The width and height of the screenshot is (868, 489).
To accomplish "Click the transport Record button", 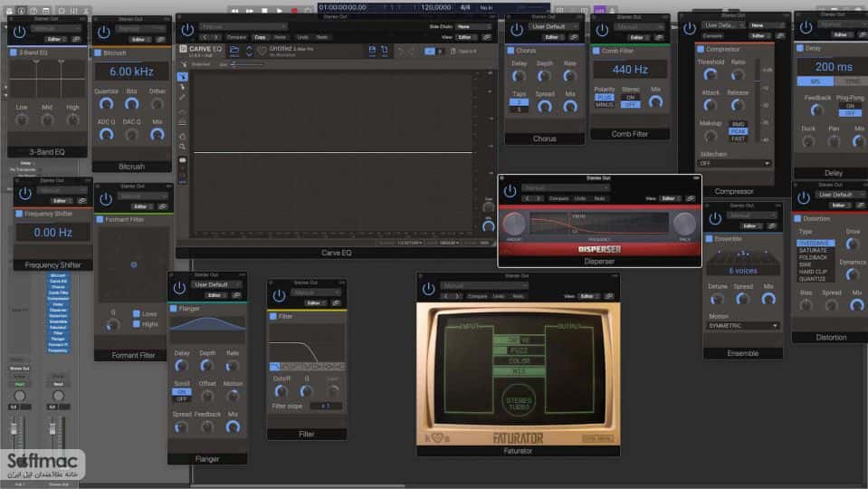I will 294,10.
